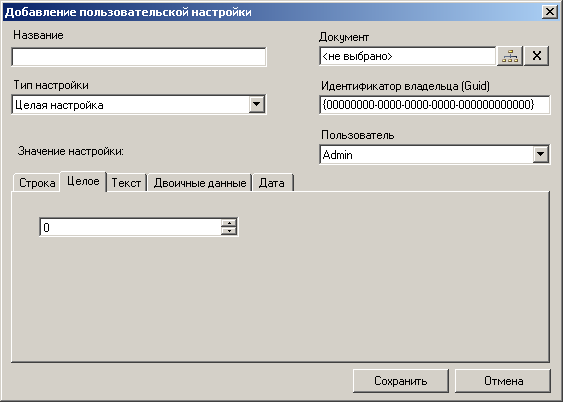
Task: Clear the selected document with X icon
Action: [536, 56]
